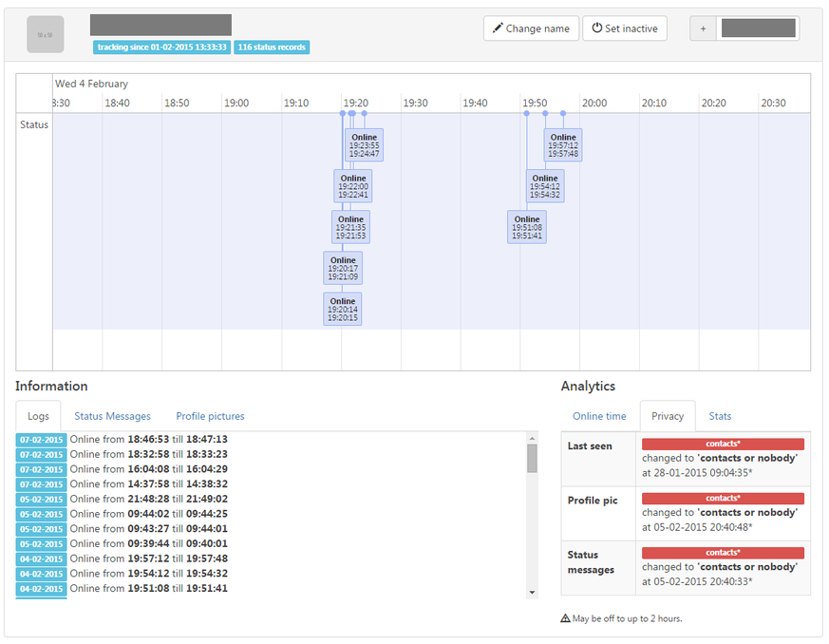The width and height of the screenshot is (829, 644).
Task: Switch to the Stats tab
Action: tap(720, 416)
